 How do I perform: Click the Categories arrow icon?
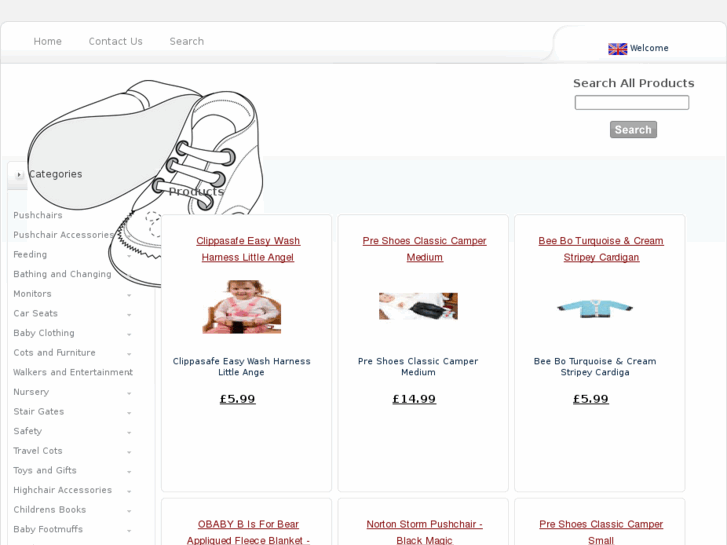[x=18, y=175]
